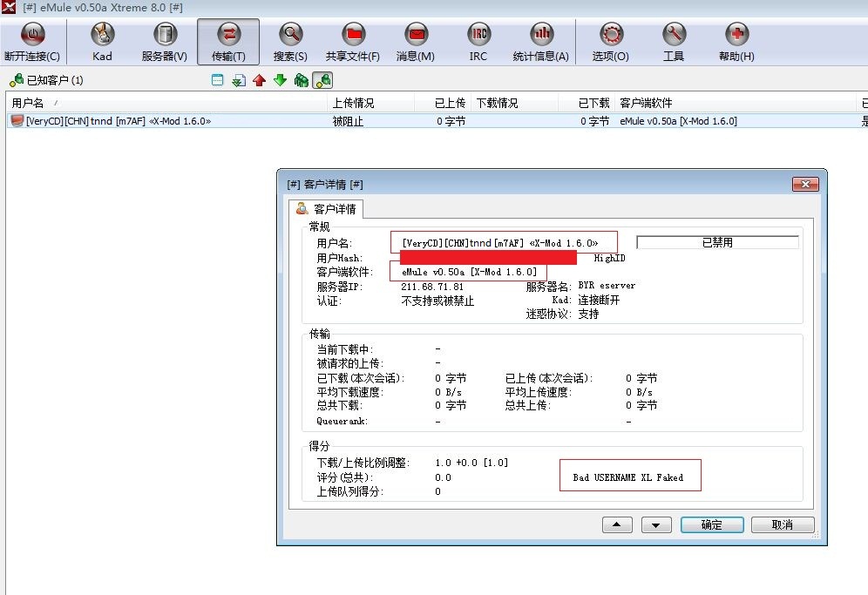Viewport: 868px width, 595px height.
Task: Open the 共享文件 (Shared Files) view
Action: pos(353,42)
